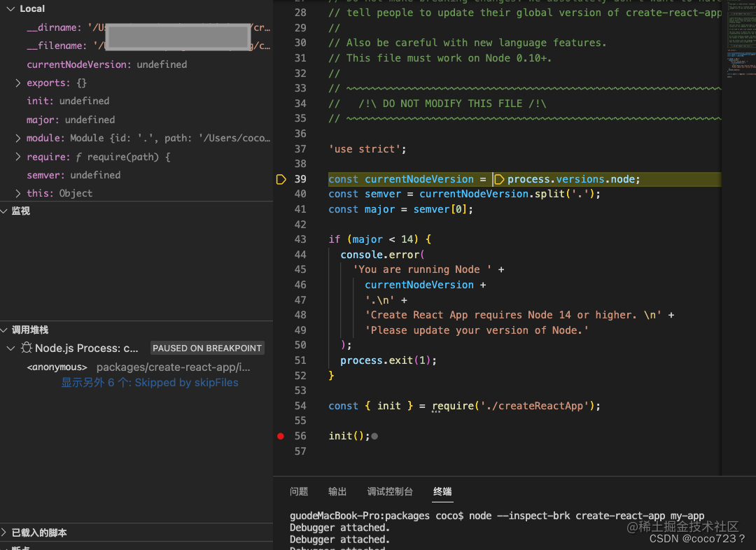Expand the this: Object variable
Screen dimensions: 756x550
point(17,193)
